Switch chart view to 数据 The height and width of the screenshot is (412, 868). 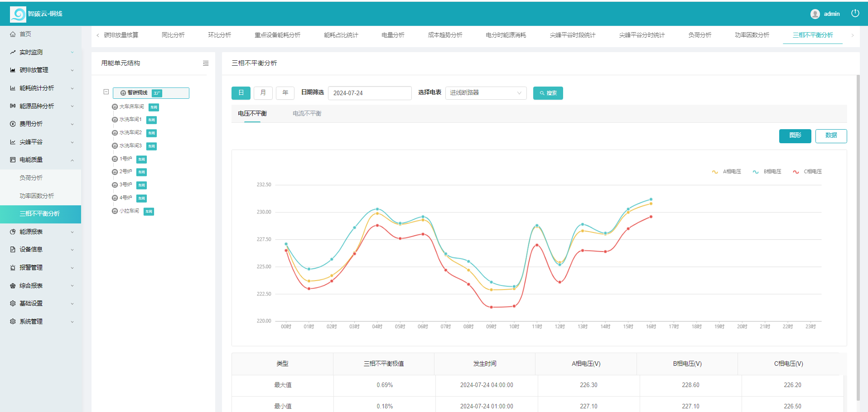(831, 136)
